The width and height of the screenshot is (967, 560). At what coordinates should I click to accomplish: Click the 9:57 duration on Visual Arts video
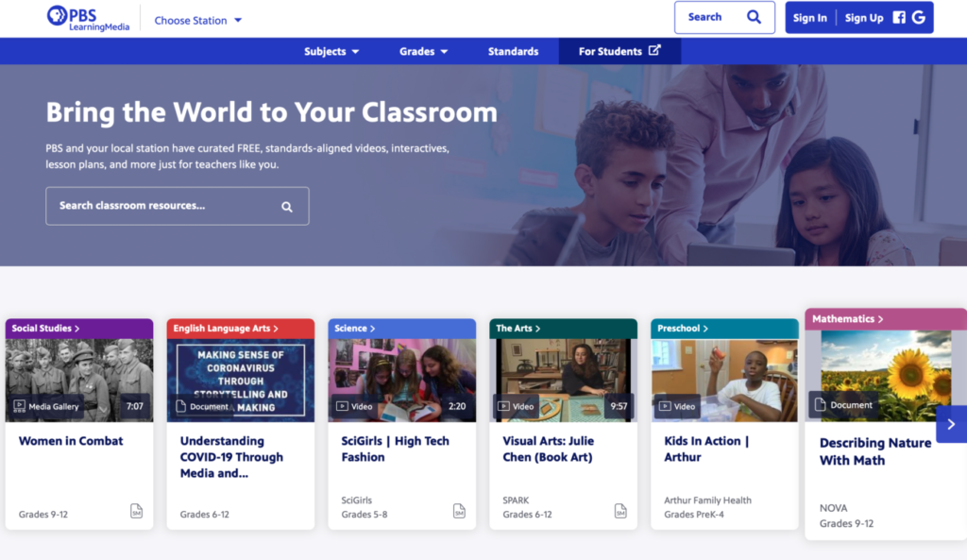pyautogui.click(x=619, y=406)
